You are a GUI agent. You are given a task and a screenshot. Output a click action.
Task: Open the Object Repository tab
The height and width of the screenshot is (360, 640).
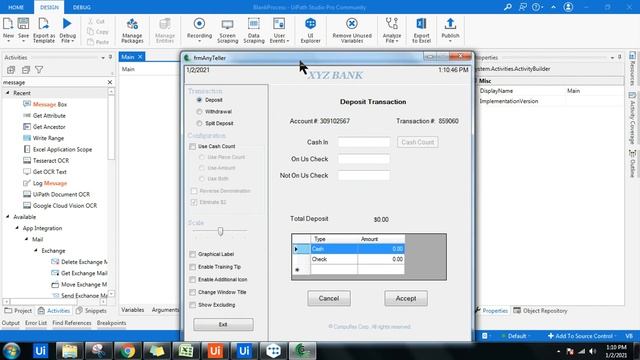tap(540, 311)
